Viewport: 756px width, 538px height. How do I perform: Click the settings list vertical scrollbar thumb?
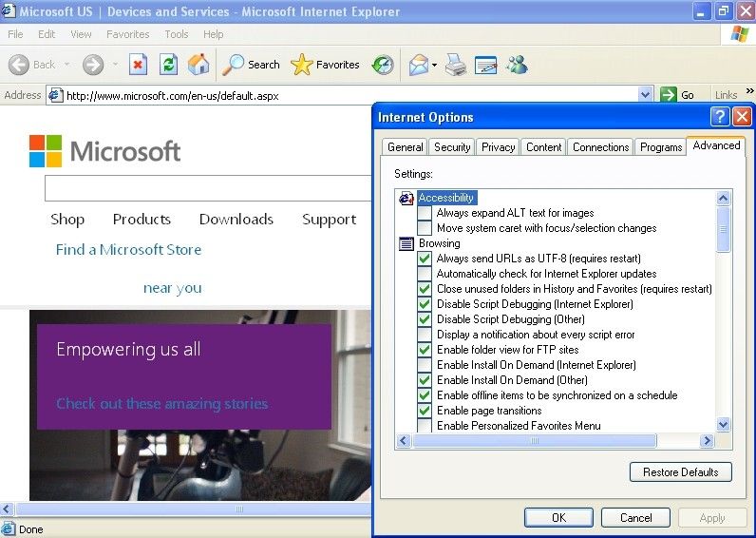[x=723, y=230]
